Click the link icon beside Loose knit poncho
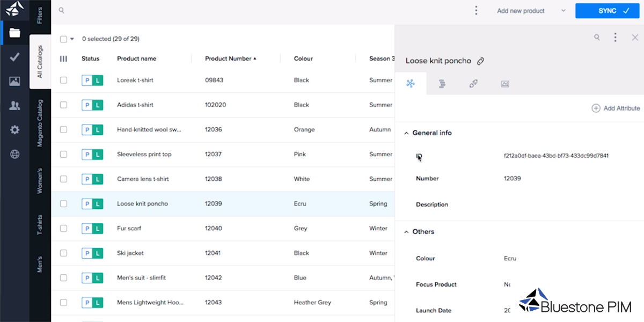 pos(480,61)
